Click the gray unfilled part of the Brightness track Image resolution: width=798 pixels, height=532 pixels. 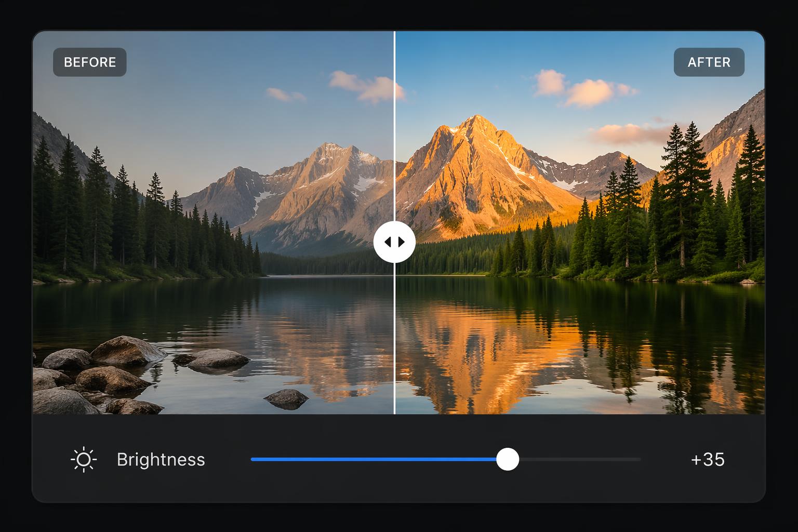coord(580,459)
